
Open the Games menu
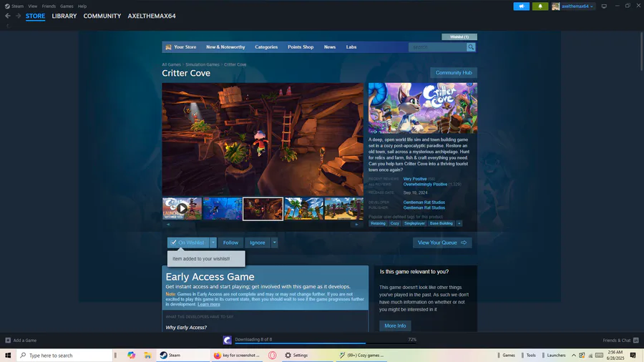[67, 6]
